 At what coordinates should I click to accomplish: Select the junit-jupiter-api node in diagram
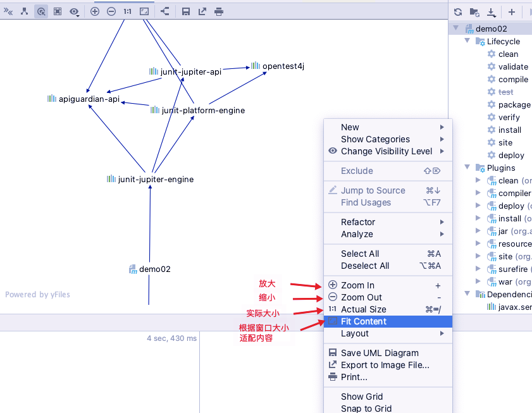(x=185, y=71)
